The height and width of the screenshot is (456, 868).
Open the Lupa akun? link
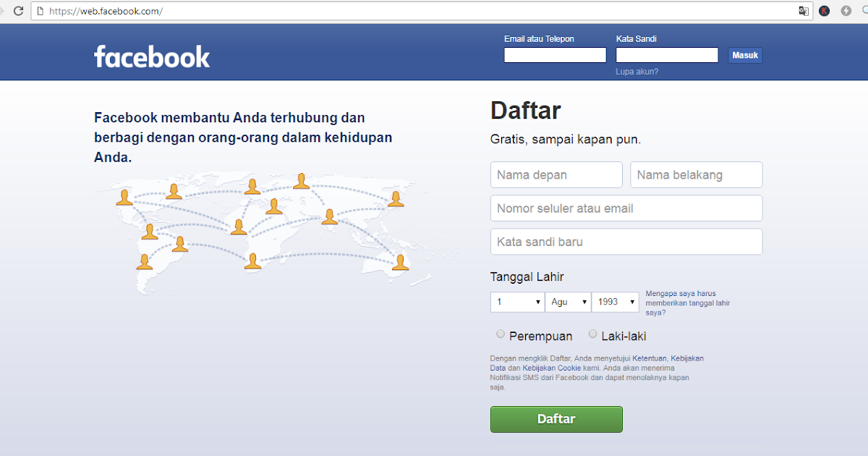[x=637, y=72]
